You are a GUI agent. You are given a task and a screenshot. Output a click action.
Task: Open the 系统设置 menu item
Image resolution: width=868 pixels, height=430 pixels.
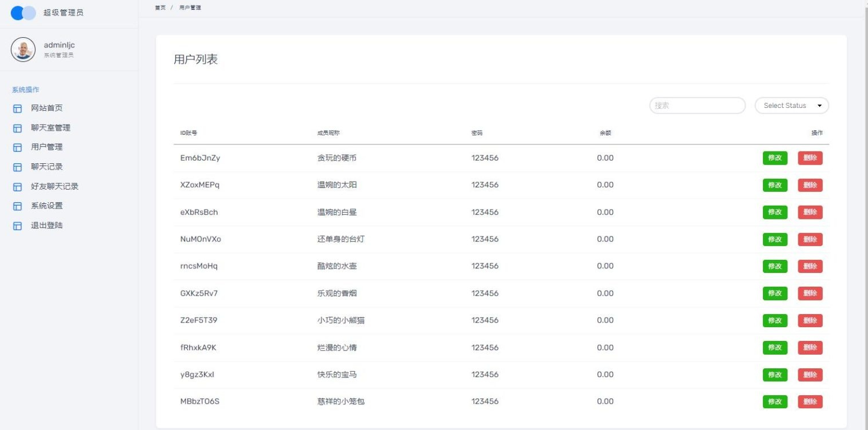(x=47, y=206)
